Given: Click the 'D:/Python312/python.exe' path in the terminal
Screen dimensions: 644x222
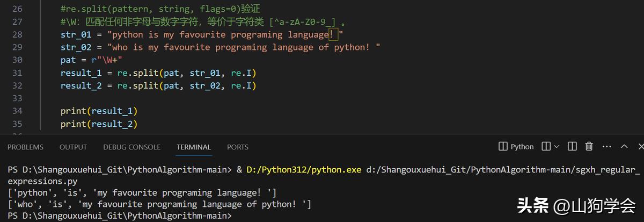Looking at the screenshot, I should tap(304, 170).
